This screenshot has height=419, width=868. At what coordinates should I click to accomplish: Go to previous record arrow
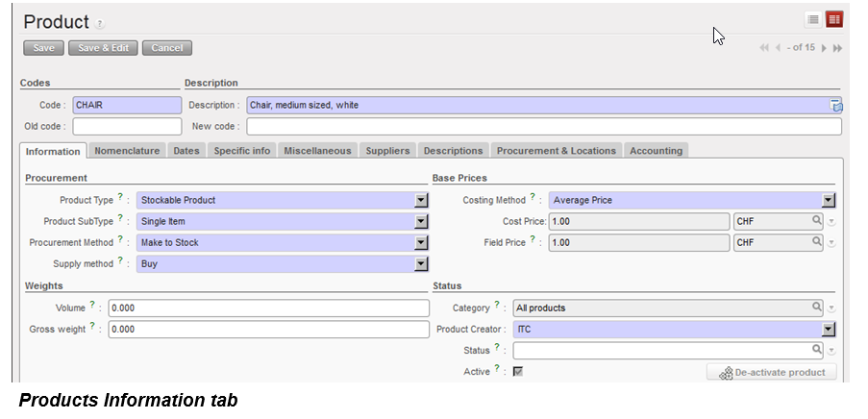coord(777,48)
